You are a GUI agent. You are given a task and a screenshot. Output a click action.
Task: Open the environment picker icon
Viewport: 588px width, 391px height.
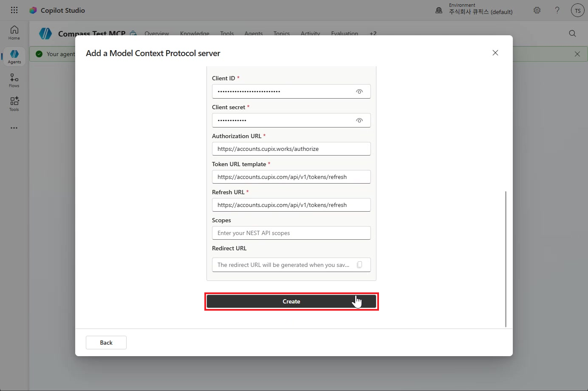[x=439, y=10]
